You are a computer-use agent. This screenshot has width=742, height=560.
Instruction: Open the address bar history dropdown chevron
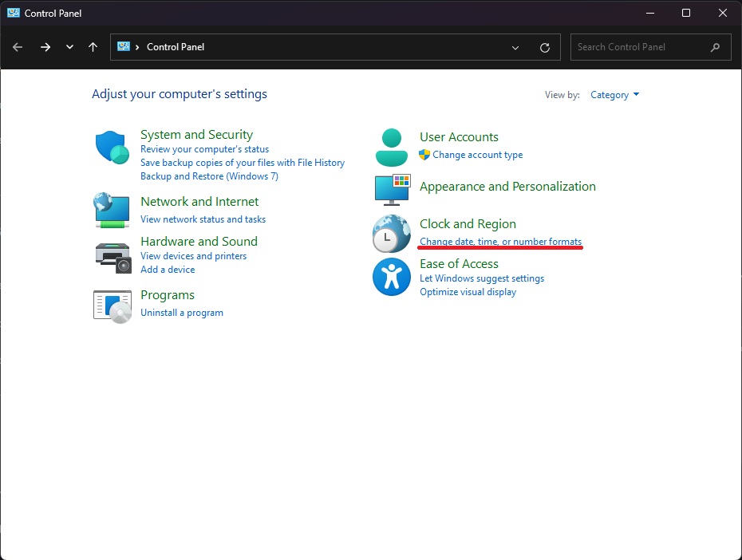click(516, 47)
